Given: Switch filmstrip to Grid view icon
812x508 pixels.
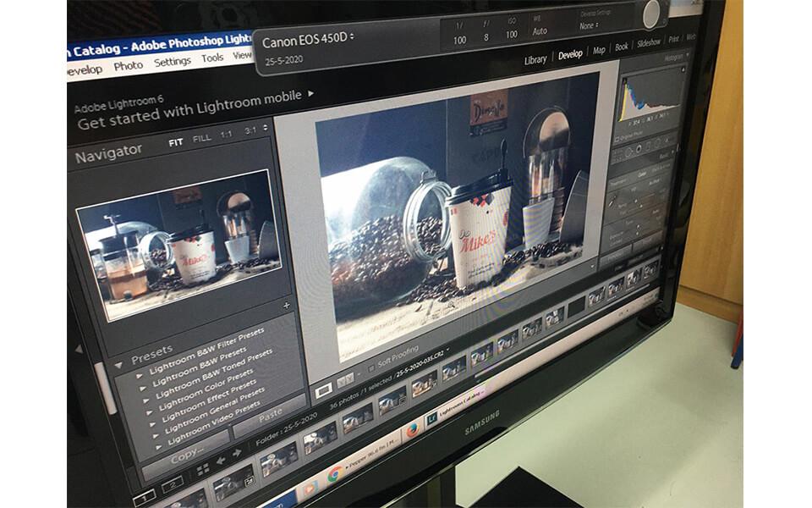Looking at the screenshot, I should point(203,469).
